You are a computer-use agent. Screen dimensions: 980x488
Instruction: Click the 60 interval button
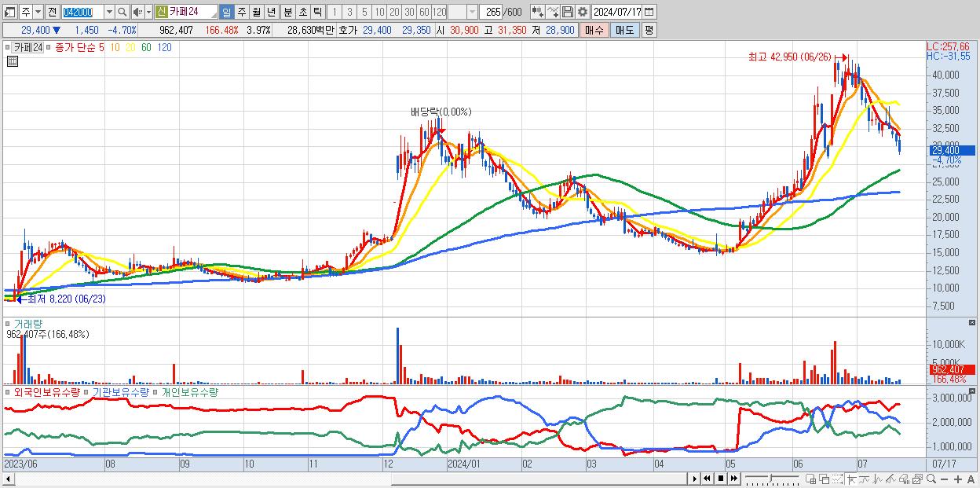point(424,12)
